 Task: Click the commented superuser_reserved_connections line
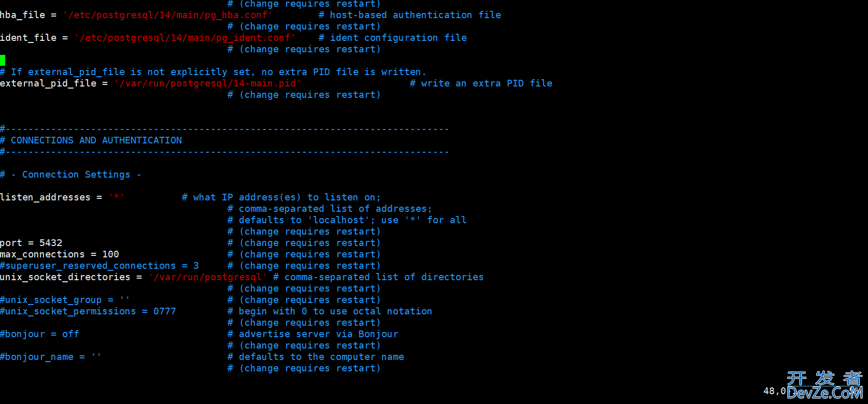point(99,266)
